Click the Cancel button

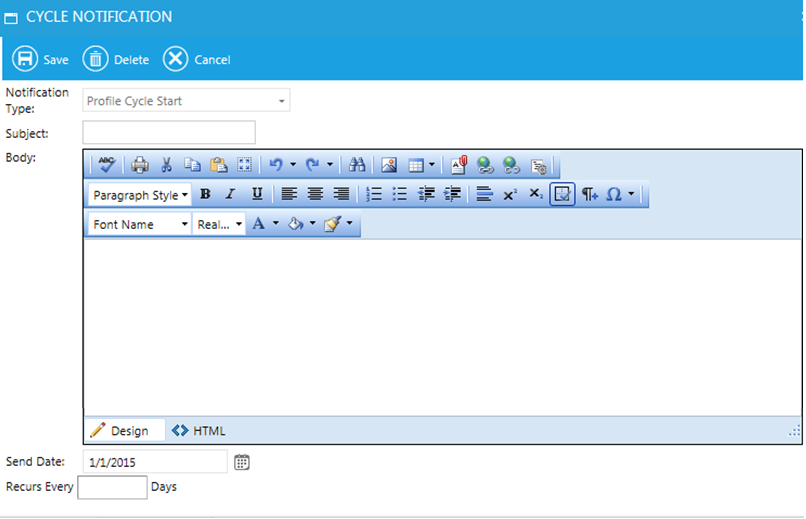tap(197, 60)
